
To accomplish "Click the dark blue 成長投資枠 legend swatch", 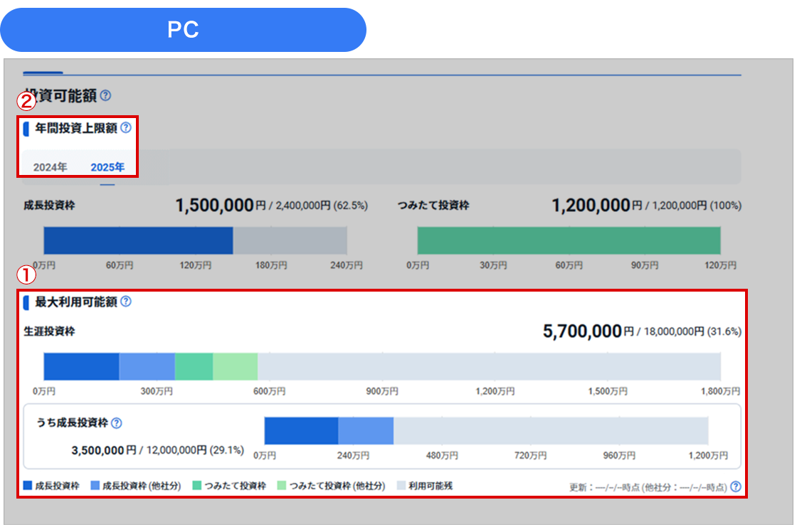I will coord(28,486).
